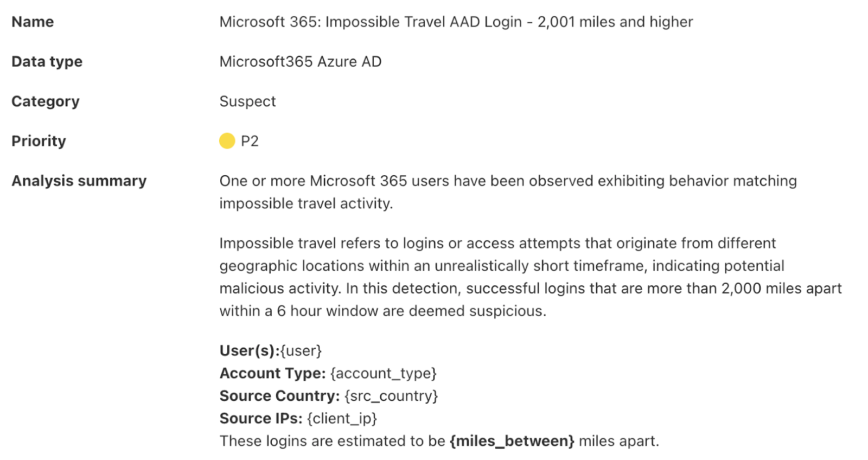868x460 pixels.
Task: Click the paragraph starting 'Impossible travel refers'
Action: point(531,277)
